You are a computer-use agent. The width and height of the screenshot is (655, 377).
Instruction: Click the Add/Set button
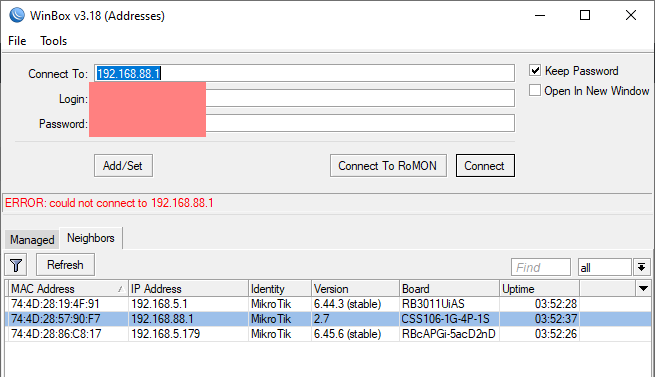pos(123,166)
